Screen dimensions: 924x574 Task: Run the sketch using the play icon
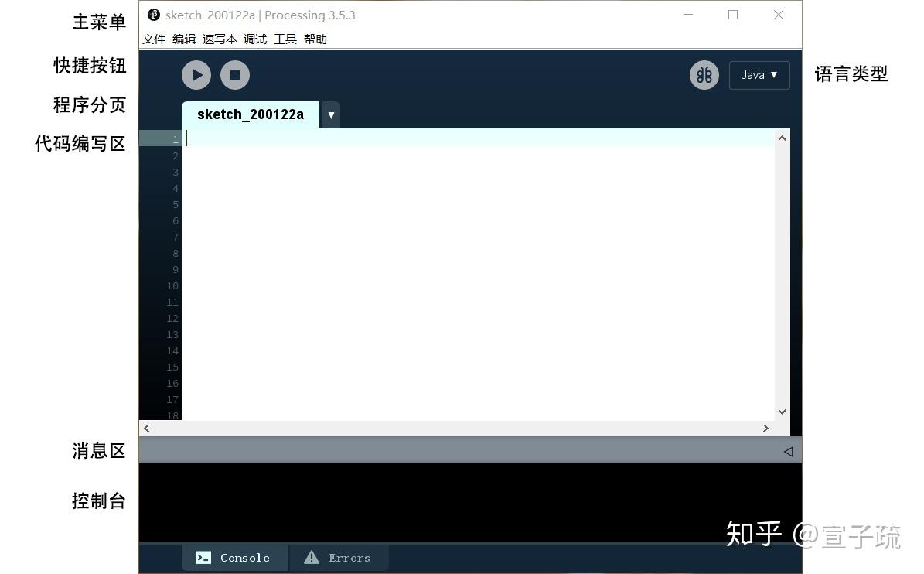coord(196,74)
